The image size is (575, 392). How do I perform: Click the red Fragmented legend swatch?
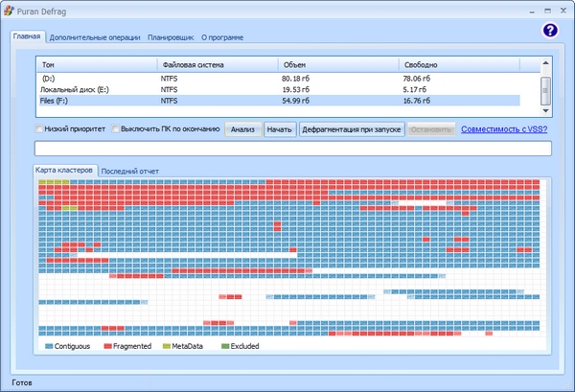pos(108,345)
